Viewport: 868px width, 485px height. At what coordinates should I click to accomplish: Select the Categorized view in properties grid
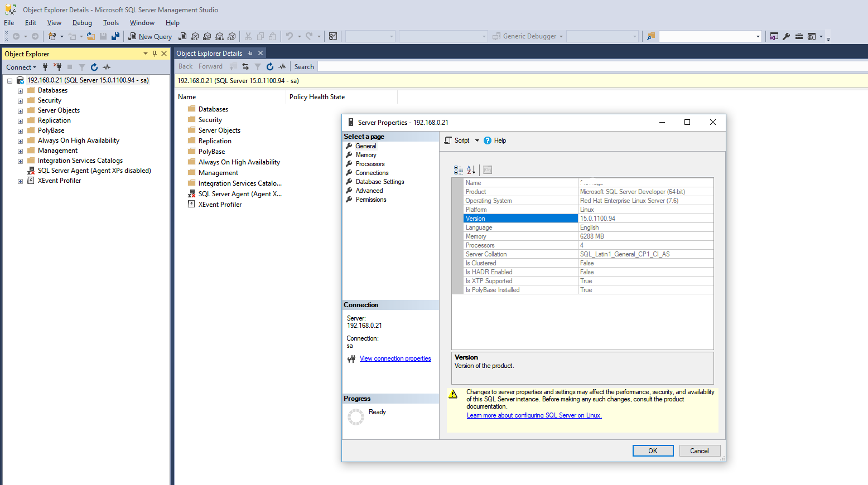(x=459, y=169)
